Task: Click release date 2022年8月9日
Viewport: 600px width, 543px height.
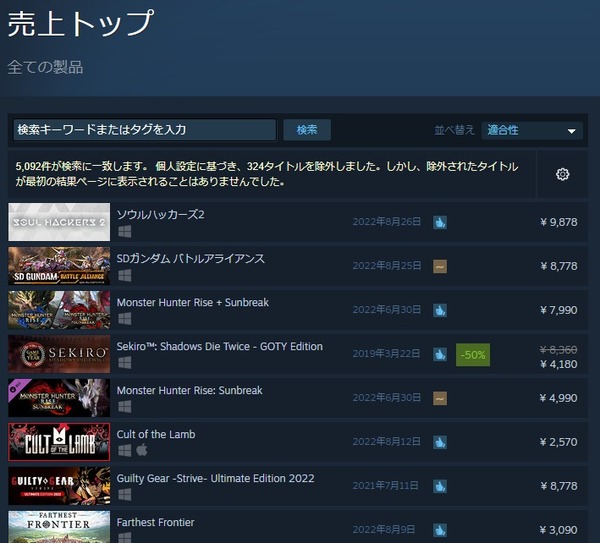Action: coord(384,530)
